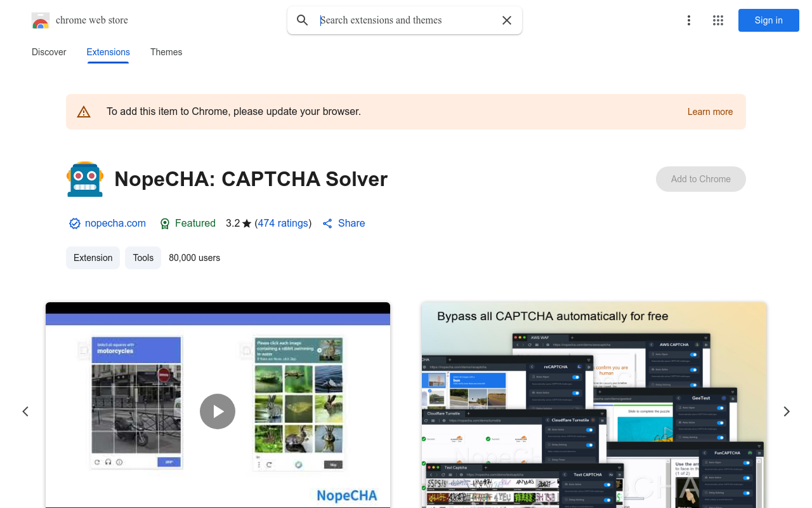Switch to the Themes tab
This screenshot has width=812, height=508.
pos(166,52)
